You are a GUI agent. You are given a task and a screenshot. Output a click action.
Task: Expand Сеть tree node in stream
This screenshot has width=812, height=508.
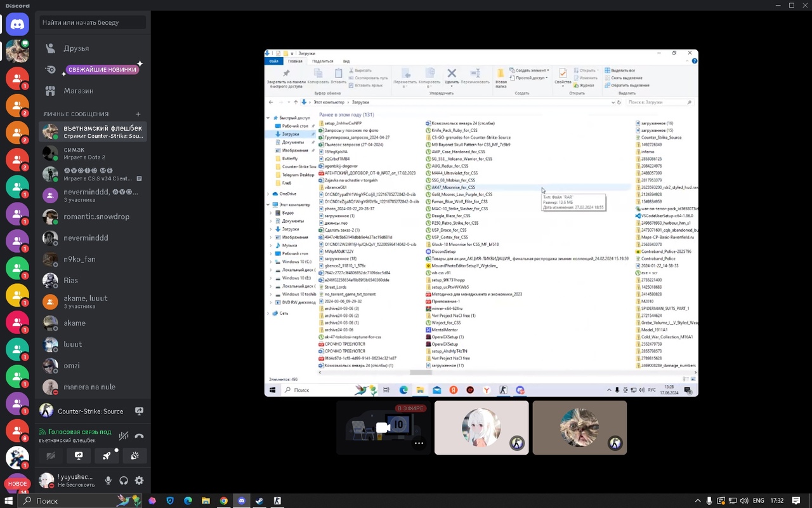click(x=268, y=313)
